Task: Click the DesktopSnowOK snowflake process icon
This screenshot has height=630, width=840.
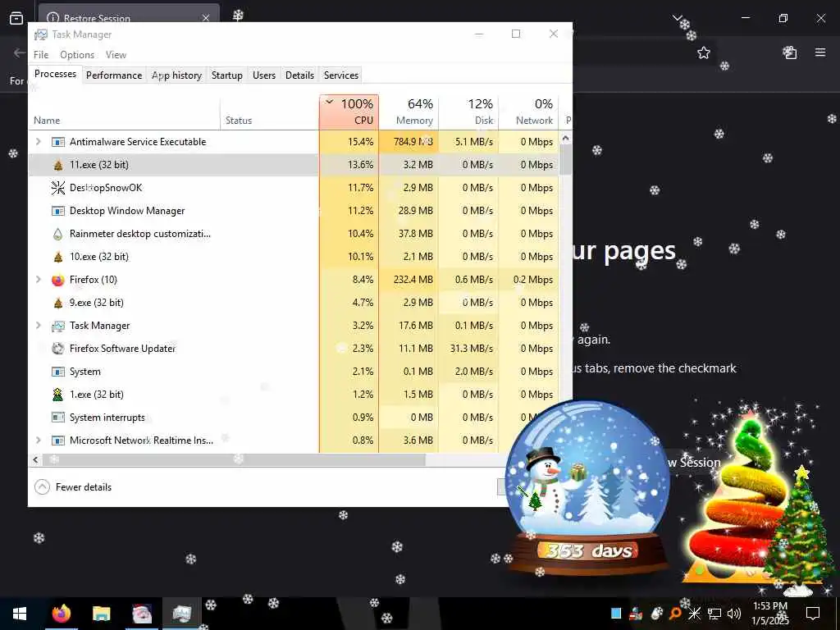Action: click(x=58, y=188)
